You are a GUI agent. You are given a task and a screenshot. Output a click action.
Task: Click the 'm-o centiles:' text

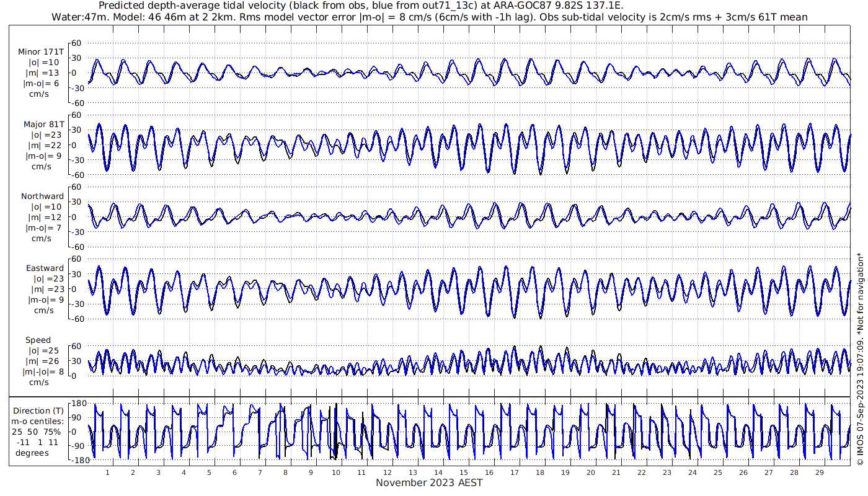pos(38,421)
